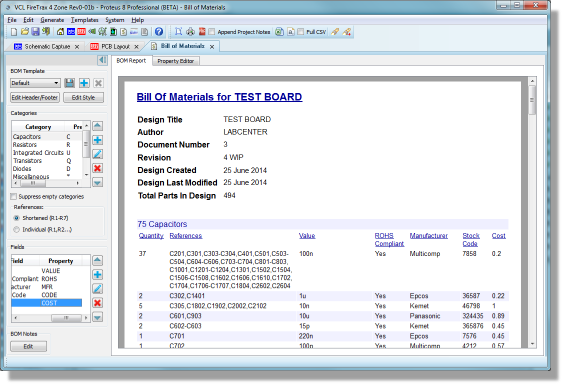Viewport: 563px width, 385px height.
Task: Enable Append Project Notes checkbox
Action: (212, 32)
